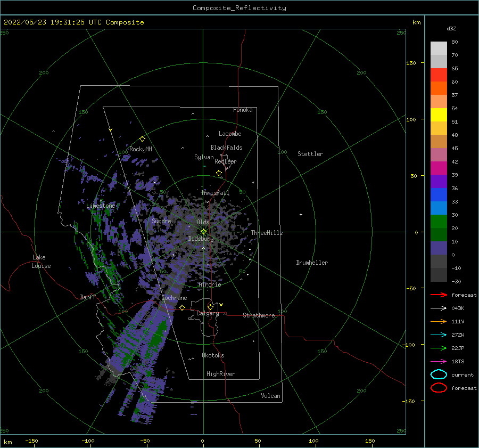The height and width of the screenshot is (448, 479).
Task: Click the red 'forecast' ellipse legend icon
Action: pos(439,388)
